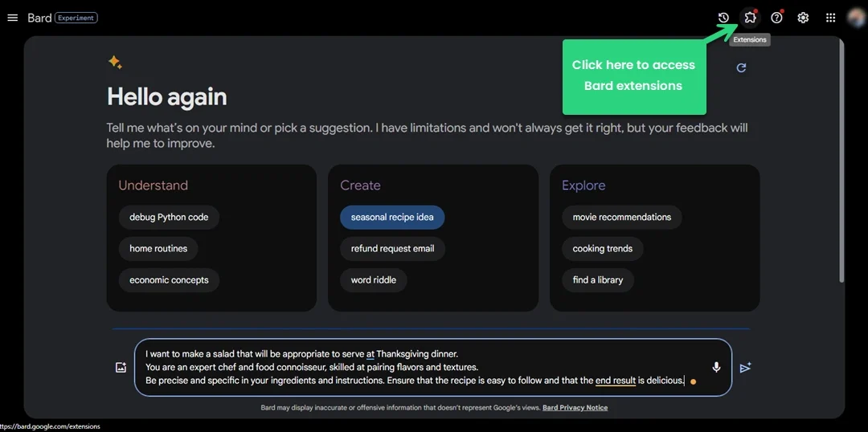The width and height of the screenshot is (868, 432).
Task: Open the Extensions puzzle icon
Action: (x=750, y=18)
